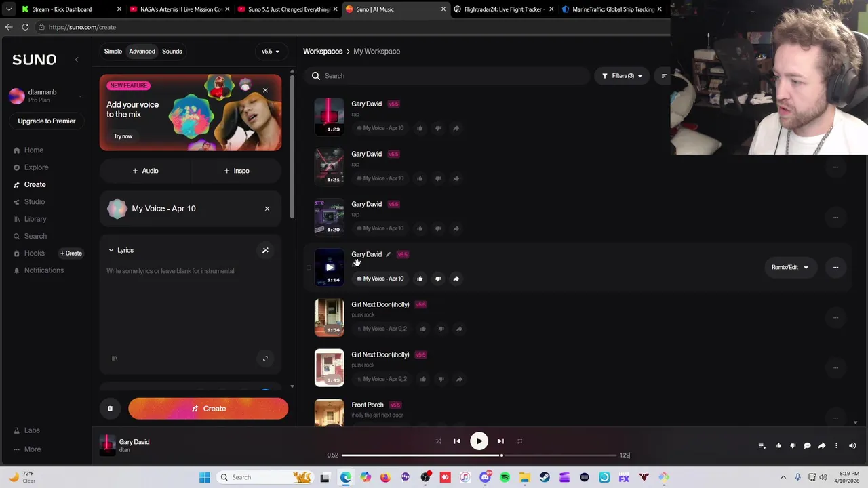Clear the form with trash icon
This screenshot has height=488, width=868.
(x=110, y=409)
